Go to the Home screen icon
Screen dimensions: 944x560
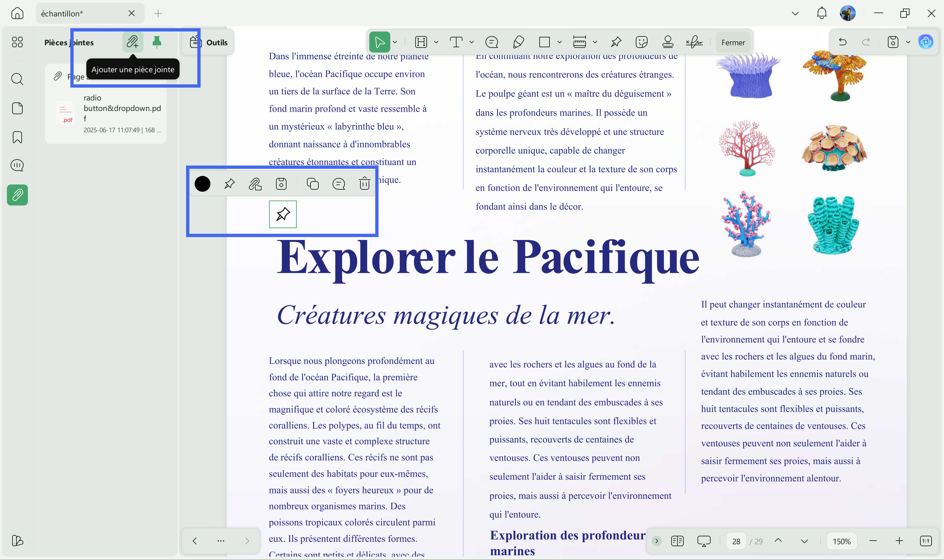tap(17, 13)
